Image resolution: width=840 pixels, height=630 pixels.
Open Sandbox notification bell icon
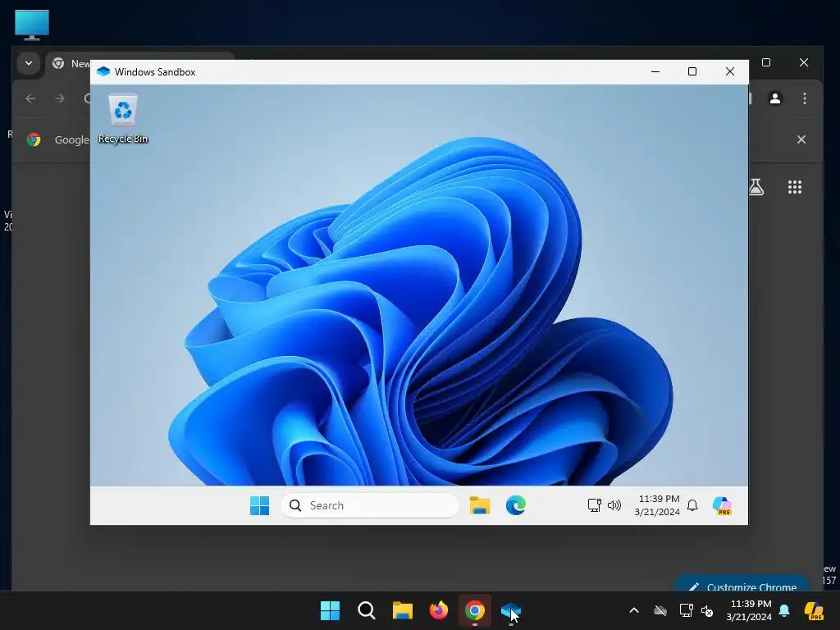692,505
